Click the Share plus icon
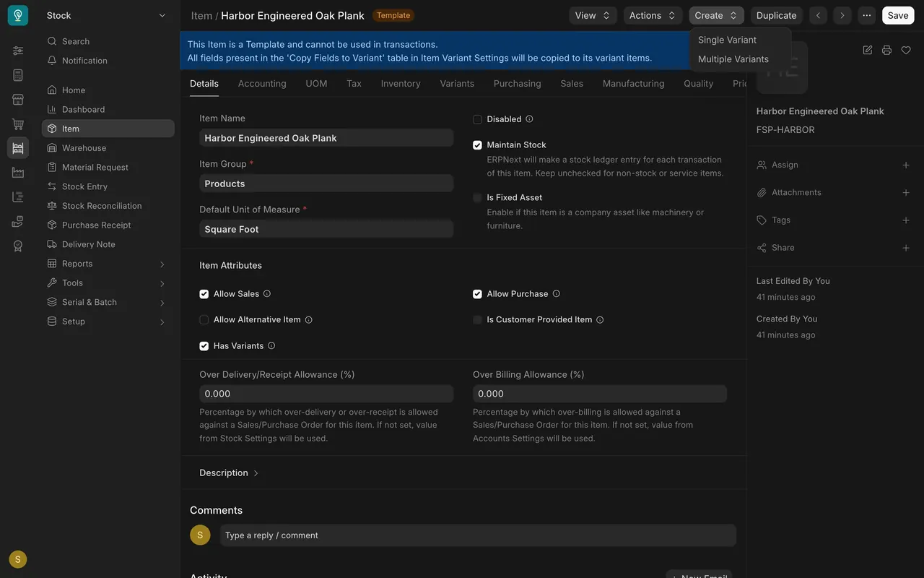 click(x=906, y=248)
